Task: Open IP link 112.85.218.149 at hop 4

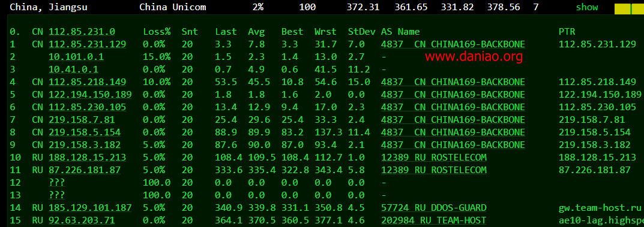Action: point(88,82)
